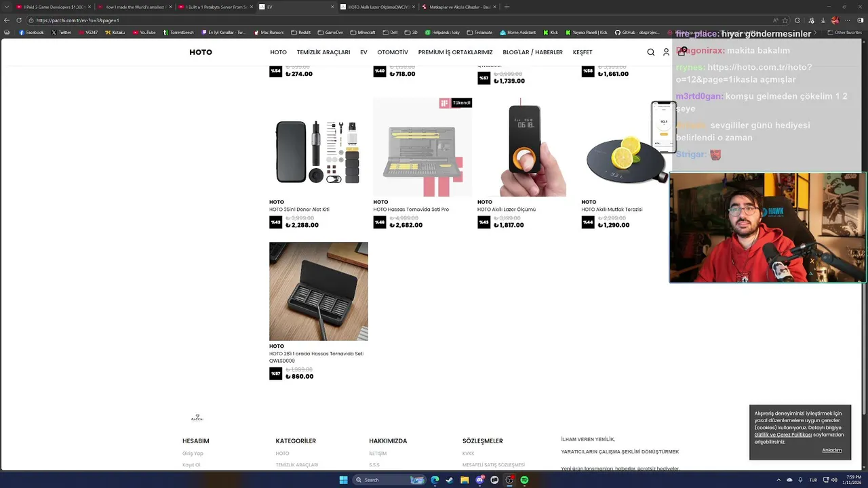
Task: Click HOTO under footer KATEGORİLER
Action: 282,453
